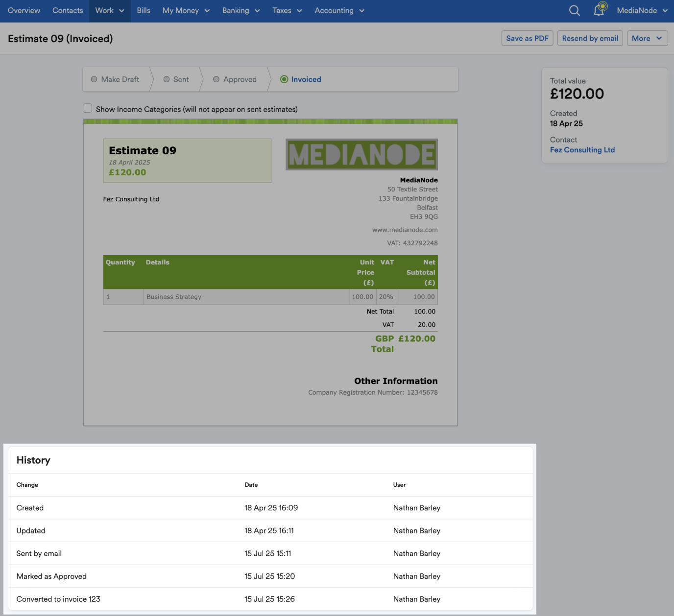The height and width of the screenshot is (616, 674).
Task: Open the Bills section
Action: 144,11
